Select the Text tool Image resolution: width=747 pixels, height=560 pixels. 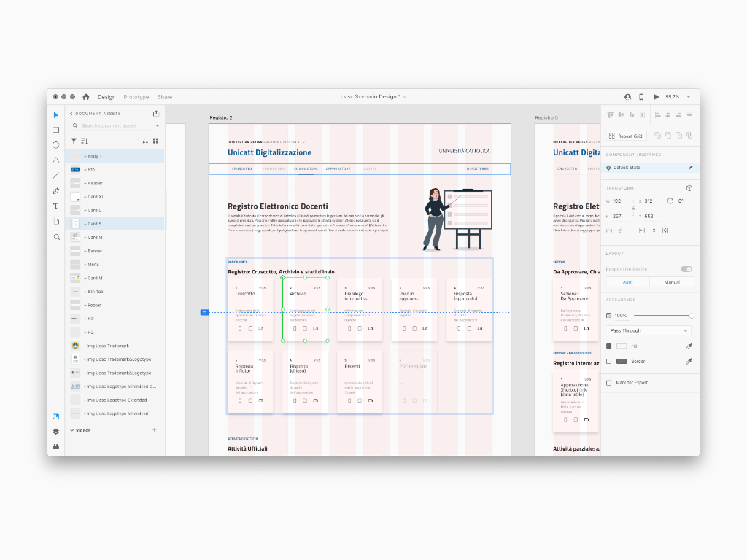[x=55, y=206]
